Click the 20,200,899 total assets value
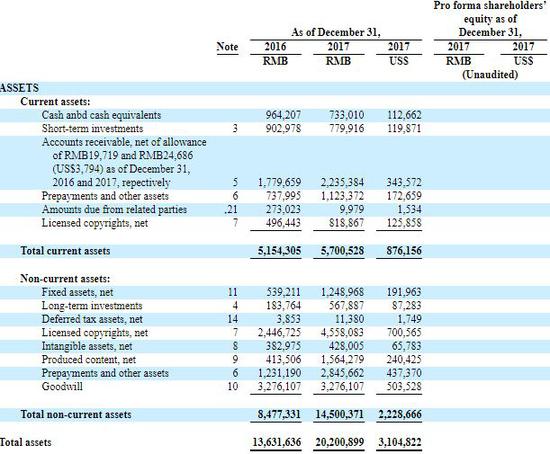The image size is (550, 454). click(340, 442)
